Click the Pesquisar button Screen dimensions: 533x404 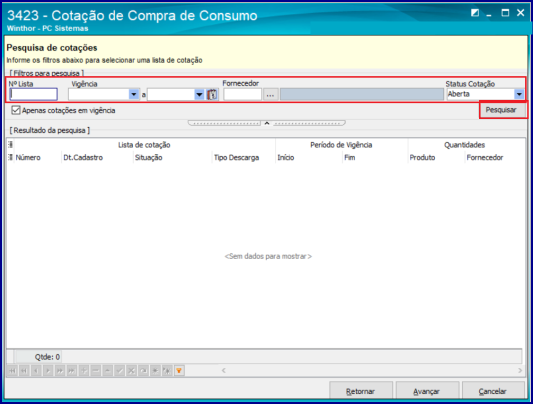click(x=502, y=110)
